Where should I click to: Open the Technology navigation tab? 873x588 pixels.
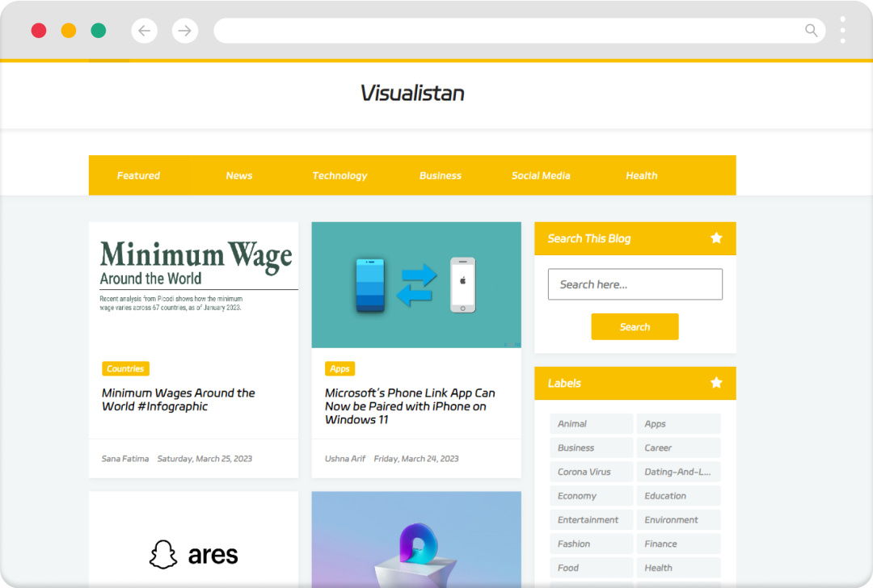click(x=339, y=176)
